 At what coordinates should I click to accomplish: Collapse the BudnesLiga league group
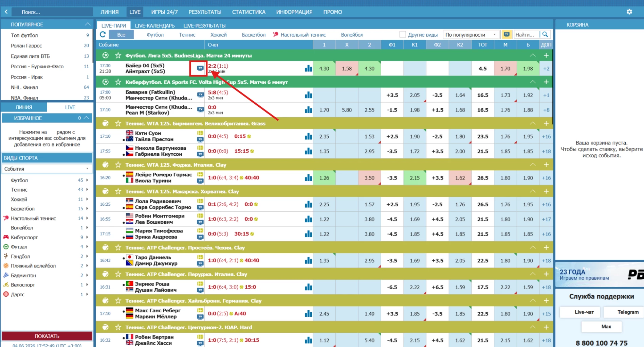[533, 55]
